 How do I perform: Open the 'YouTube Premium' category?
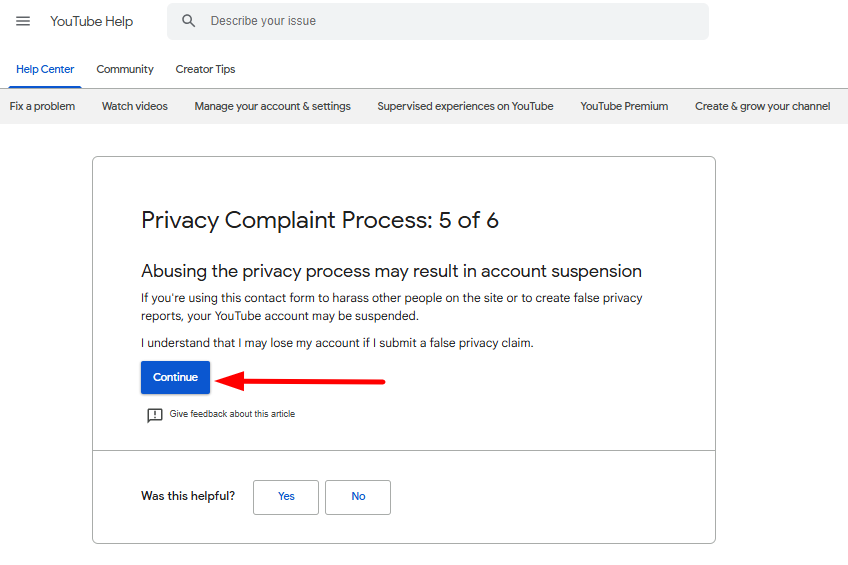pyautogui.click(x=624, y=106)
